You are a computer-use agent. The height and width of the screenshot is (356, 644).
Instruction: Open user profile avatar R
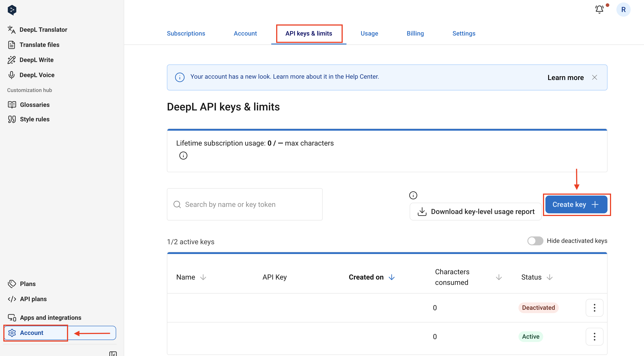(x=623, y=10)
